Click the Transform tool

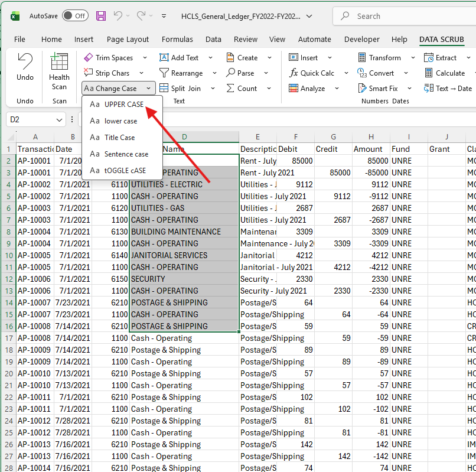tap(384, 57)
